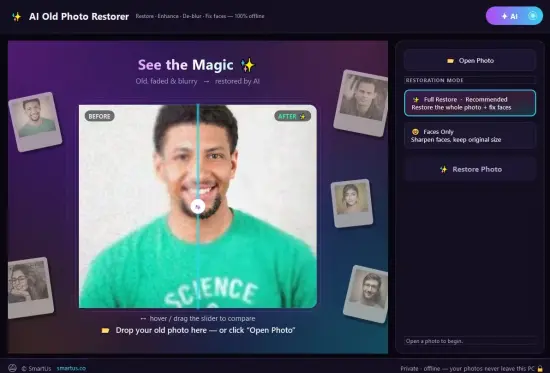Click the folder icon on Open Photo
The image size is (550, 373).
point(450,61)
